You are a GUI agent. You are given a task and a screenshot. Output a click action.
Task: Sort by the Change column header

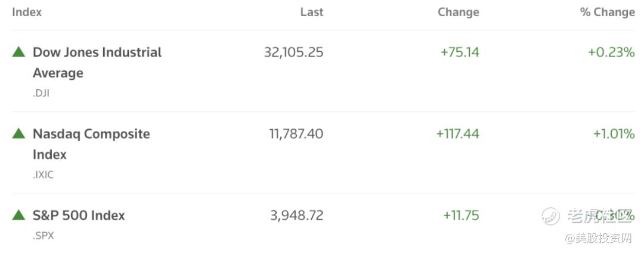pyautogui.click(x=459, y=13)
